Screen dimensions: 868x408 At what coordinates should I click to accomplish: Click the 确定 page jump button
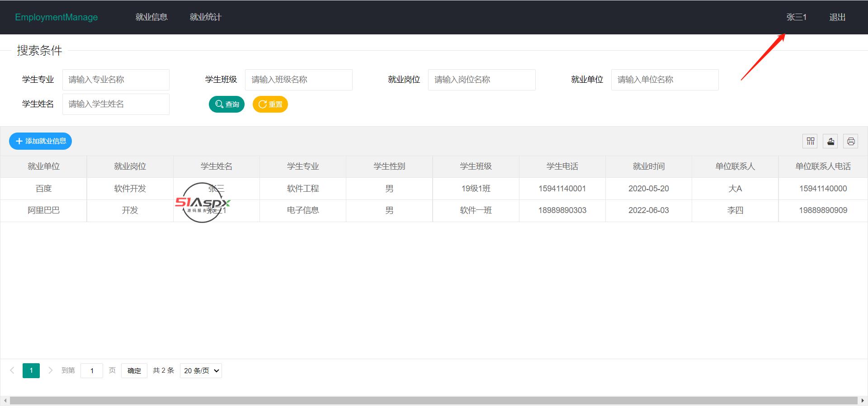click(x=134, y=370)
